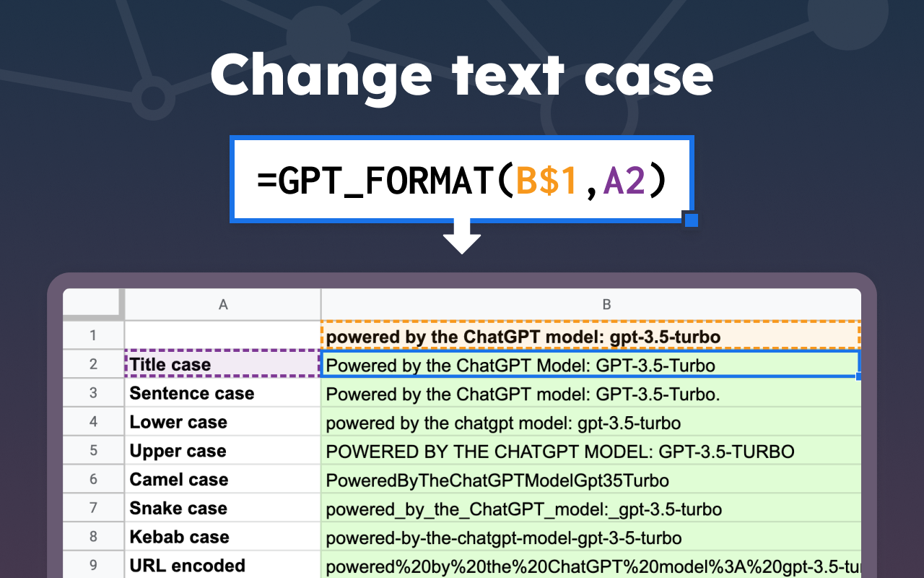Select the Kebab case label cell

[222, 536]
